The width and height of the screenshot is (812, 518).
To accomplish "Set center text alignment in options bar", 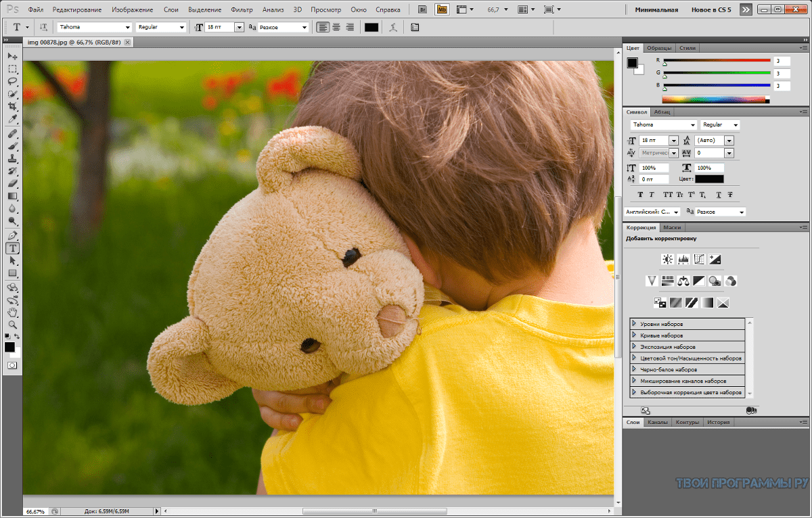I will tap(336, 27).
